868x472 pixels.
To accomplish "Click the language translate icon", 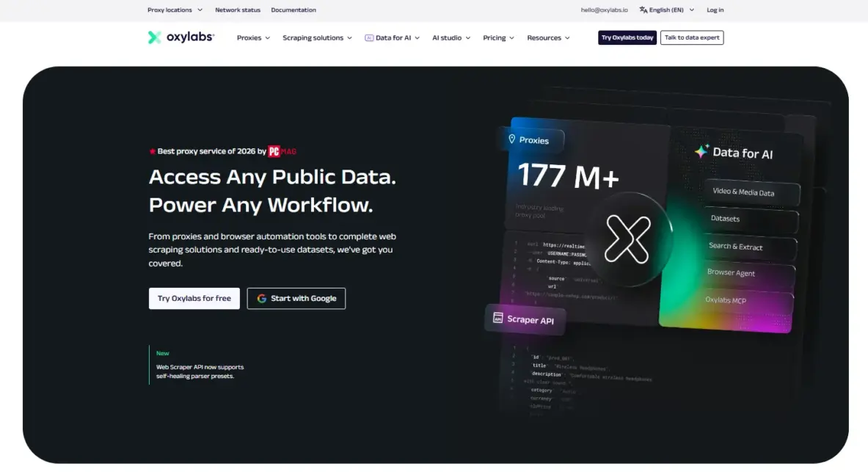I will pyautogui.click(x=643, y=10).
